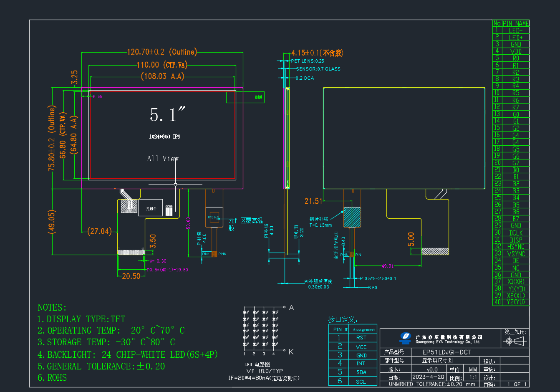
Task: Select the GENERAL TOLERANCE note line
Action: click(101, 367)
